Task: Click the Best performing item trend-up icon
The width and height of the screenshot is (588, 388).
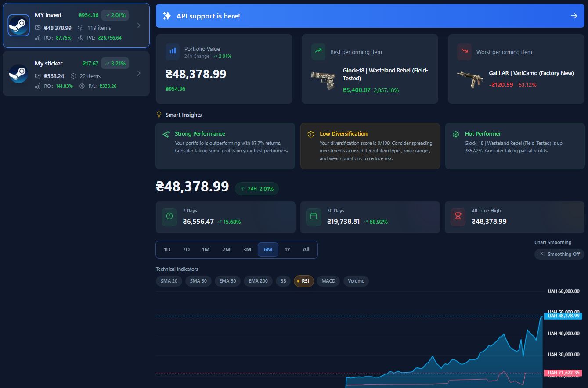Action: pos(318,52)
